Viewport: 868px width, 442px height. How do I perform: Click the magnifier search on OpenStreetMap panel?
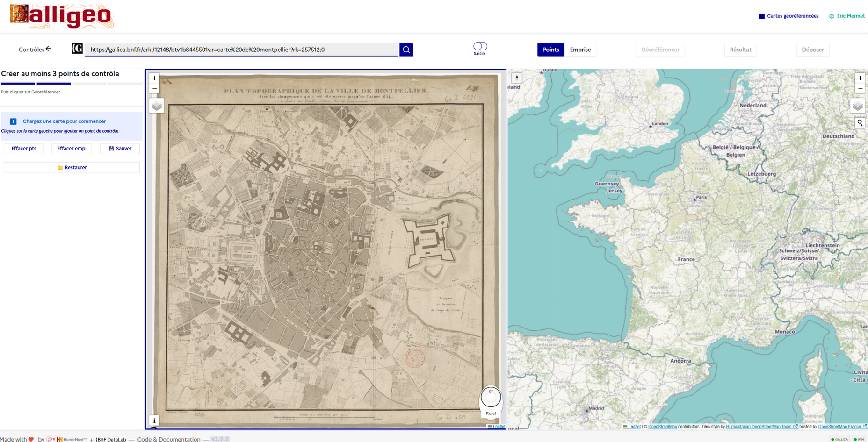pos(860,123)
